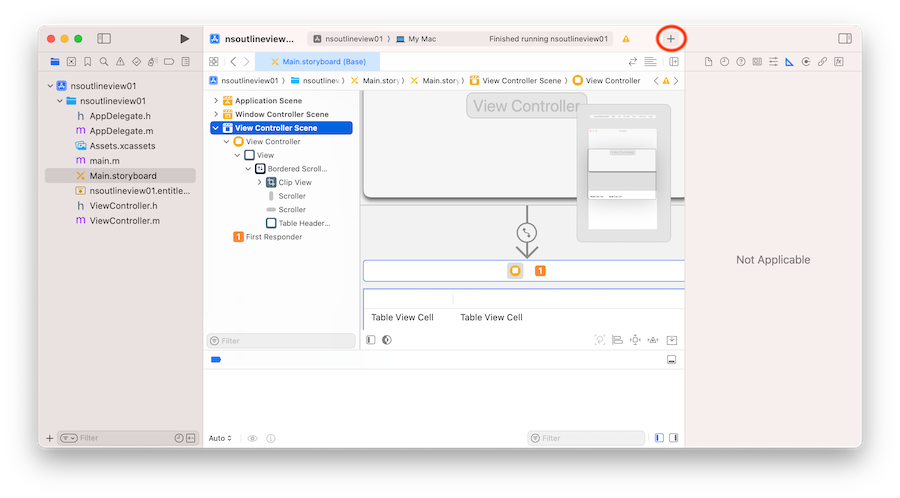Toggle the right inspector panel
Viewport: 900px width, 498px height.
[845, 39]
